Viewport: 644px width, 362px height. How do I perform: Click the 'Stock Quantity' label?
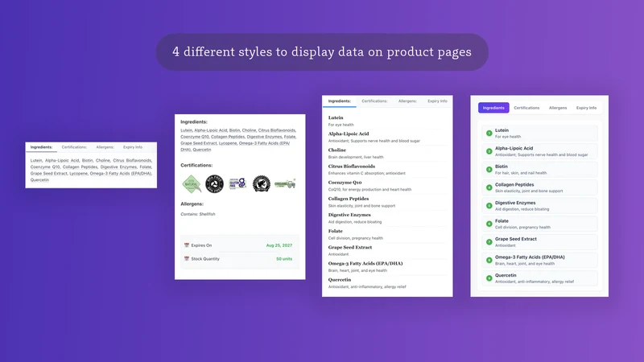pyautogui.click(x=205, y=258)
